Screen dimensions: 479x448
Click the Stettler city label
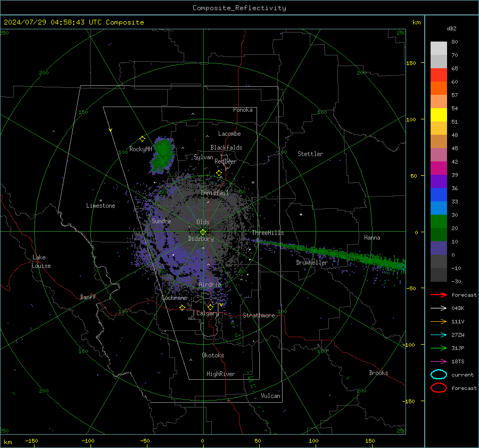point(310,154)
